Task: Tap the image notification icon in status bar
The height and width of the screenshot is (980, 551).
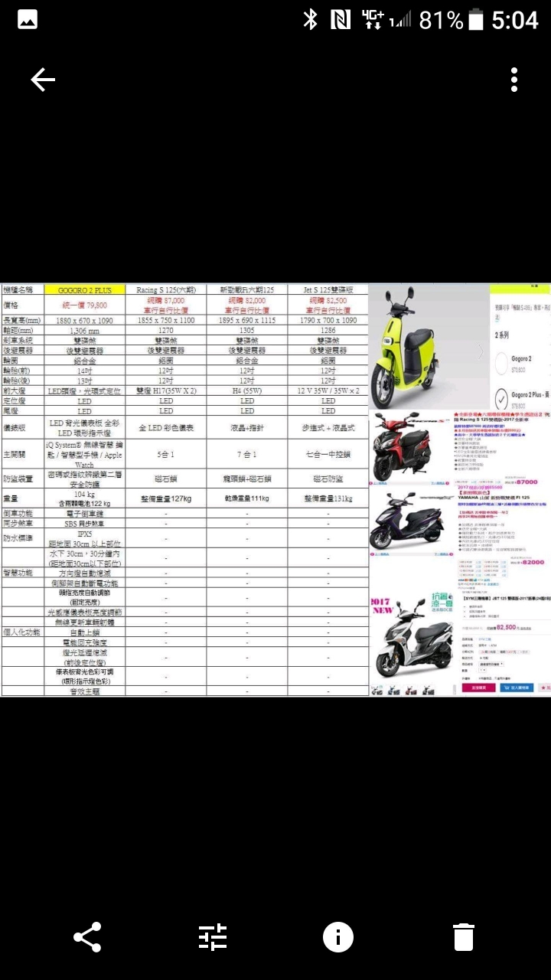Action: (28, 21)
